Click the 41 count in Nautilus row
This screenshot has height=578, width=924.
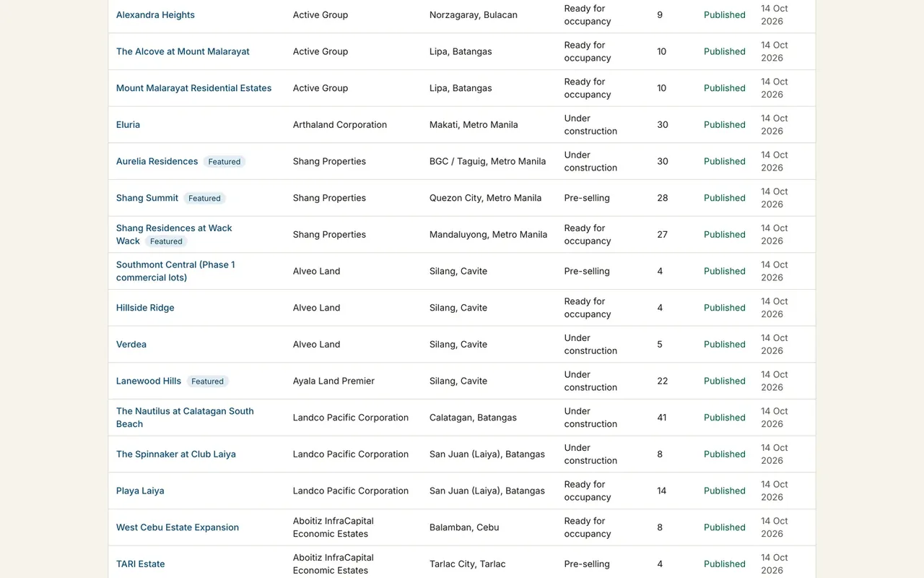click(x=663, y=418)
